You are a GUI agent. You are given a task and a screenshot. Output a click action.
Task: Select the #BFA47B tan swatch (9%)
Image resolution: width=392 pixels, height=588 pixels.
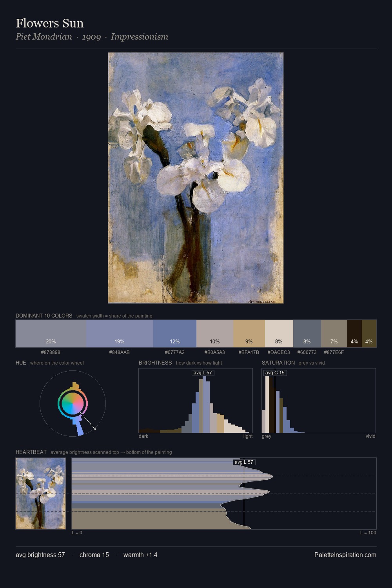tap(249, 334)
